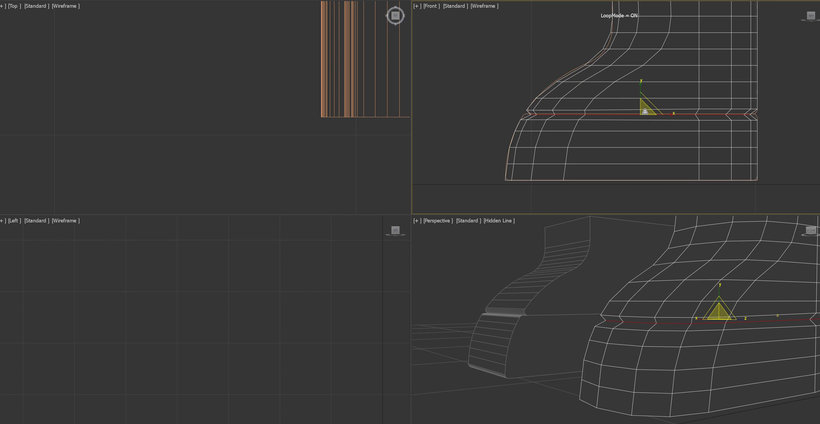This screenshot has height=424, width=820.
Task: Click the [Left] viewport view label
Action: [x=13, y=220]
